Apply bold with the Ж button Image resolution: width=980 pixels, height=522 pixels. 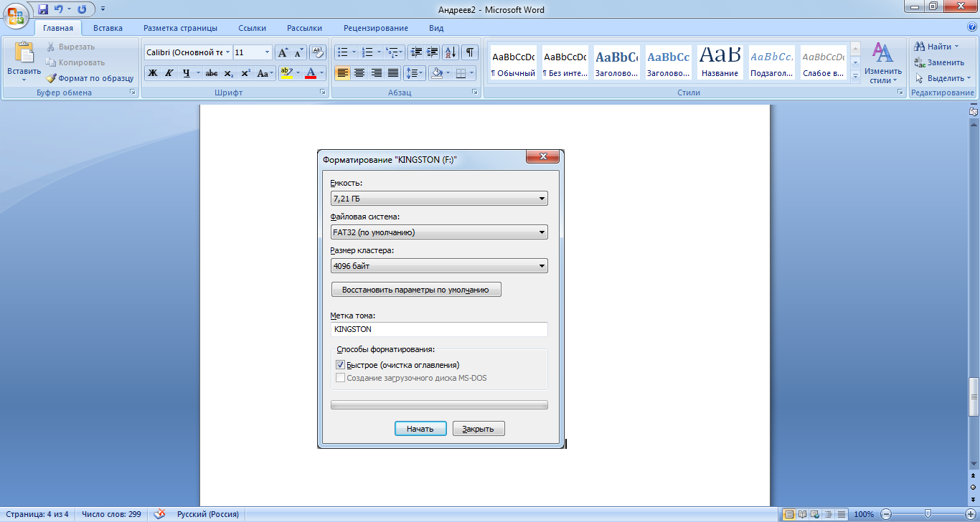[152, 73]
